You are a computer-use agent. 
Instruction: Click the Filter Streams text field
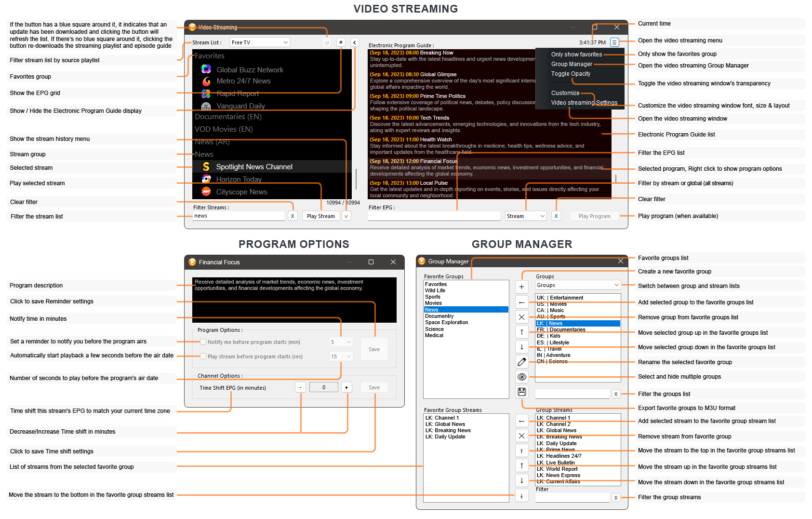pyautogui.click(x=239, y=216)
